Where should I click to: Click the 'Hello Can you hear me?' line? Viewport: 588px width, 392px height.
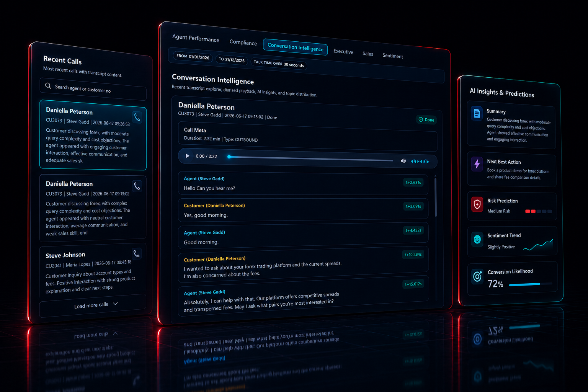pyautogui.click(x=209, y=188)
